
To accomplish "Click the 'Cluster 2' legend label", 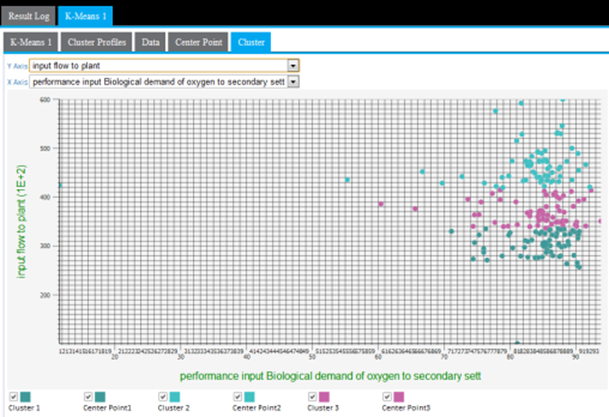I will (x=174, y=408).
